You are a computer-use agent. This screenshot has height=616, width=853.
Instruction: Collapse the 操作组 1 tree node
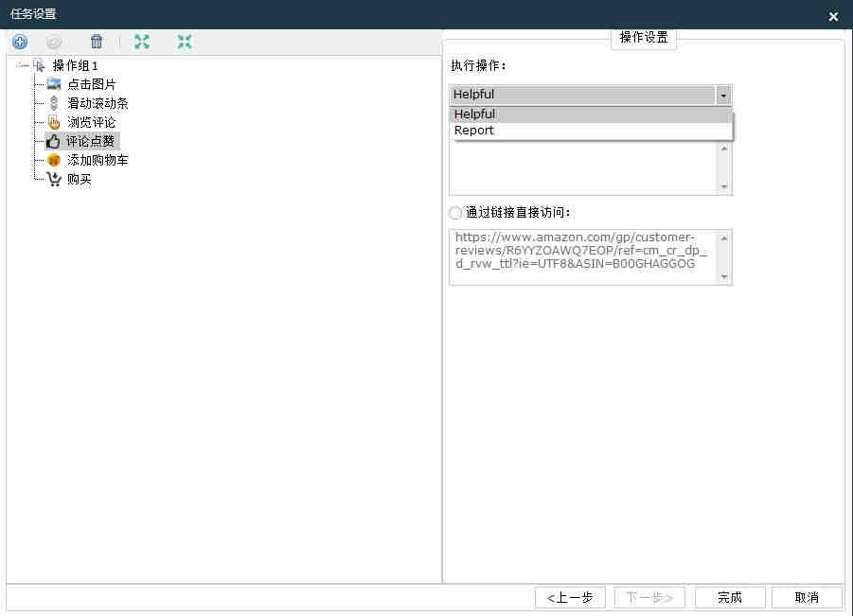(21, 66)
